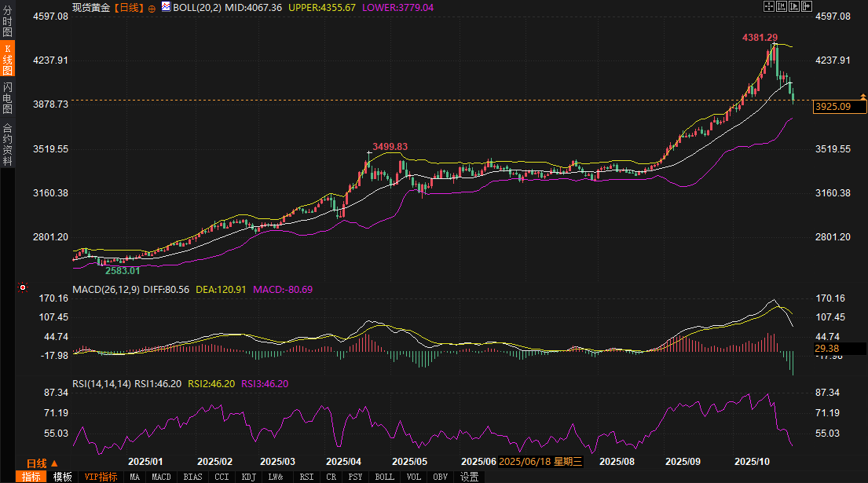Open the 合约资料 sidebar tab
The width and height of the screenshot is (868, 483).
point(7,144)
